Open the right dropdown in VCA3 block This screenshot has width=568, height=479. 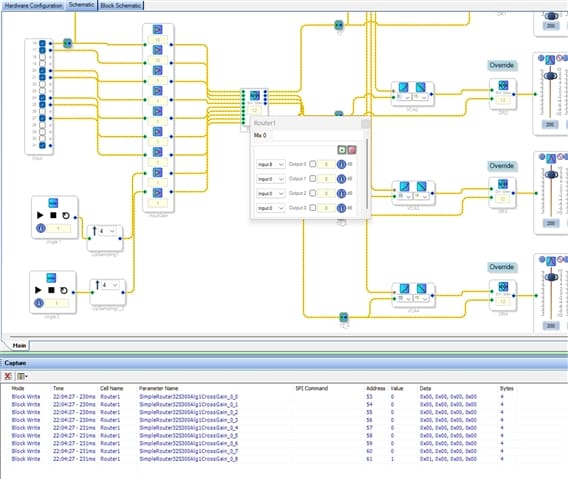coord(421,196)
